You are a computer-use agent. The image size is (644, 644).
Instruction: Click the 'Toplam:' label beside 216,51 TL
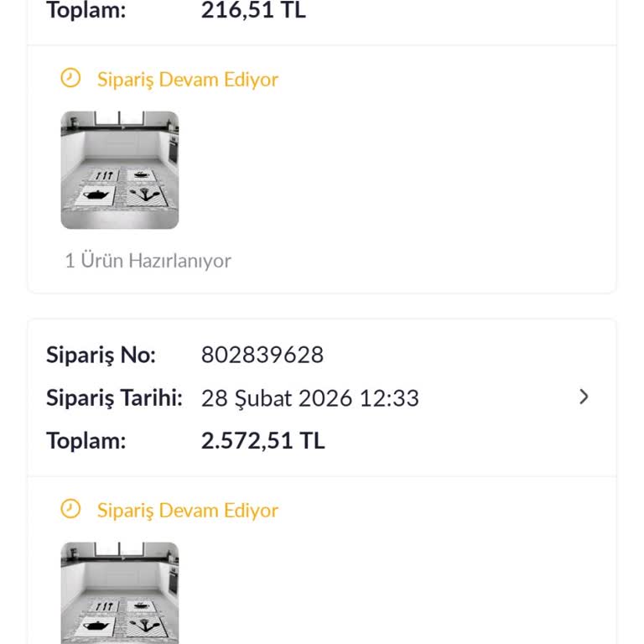86,11
